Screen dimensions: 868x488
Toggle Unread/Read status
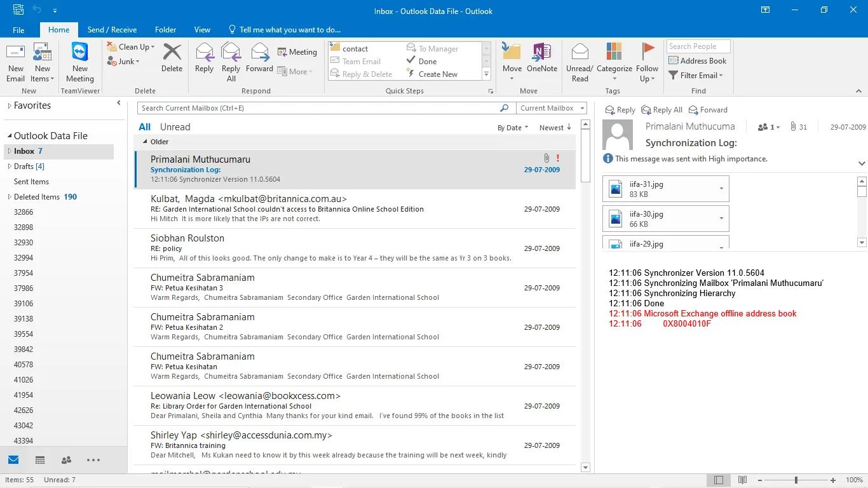click(580, 63)
